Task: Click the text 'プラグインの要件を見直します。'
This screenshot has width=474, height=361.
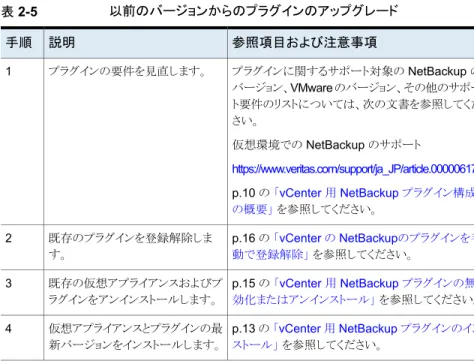Action: (127, 71)
